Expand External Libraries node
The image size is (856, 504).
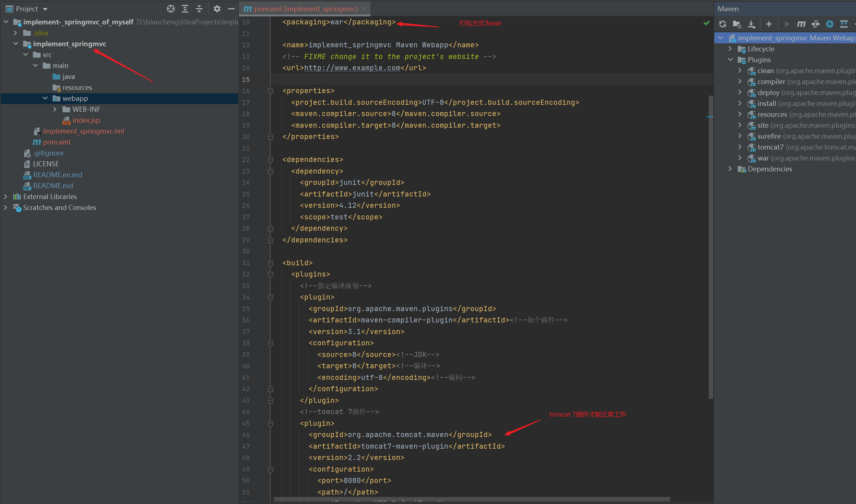[6, 197]
